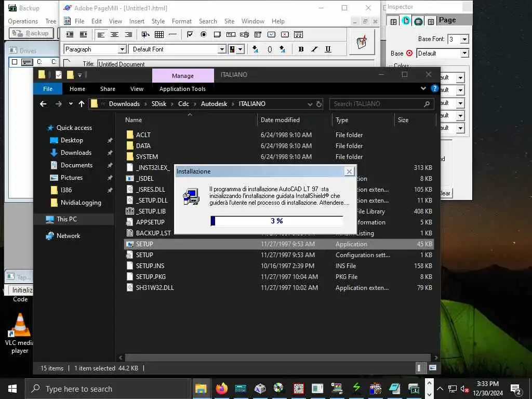
Task: Select the Form tab icon in Inspector
Action: (418, 22)
